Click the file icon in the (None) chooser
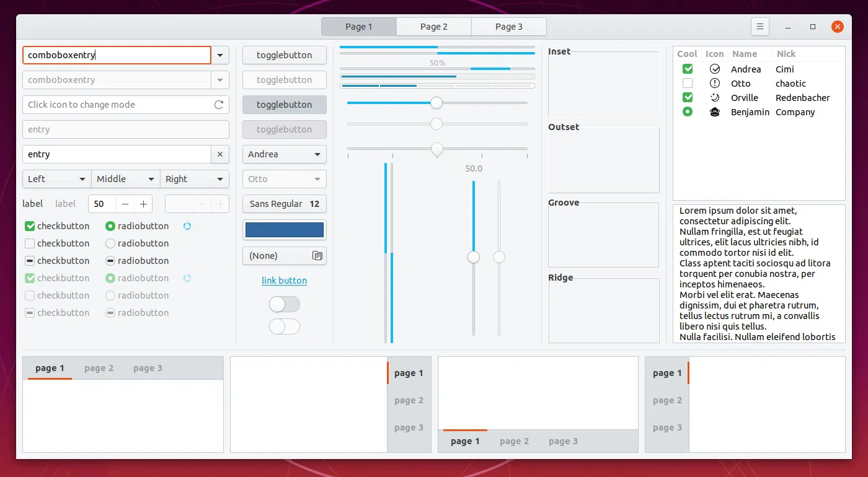Image resolution: width=868 pixels, height=477 pixels. pos(317,256)
